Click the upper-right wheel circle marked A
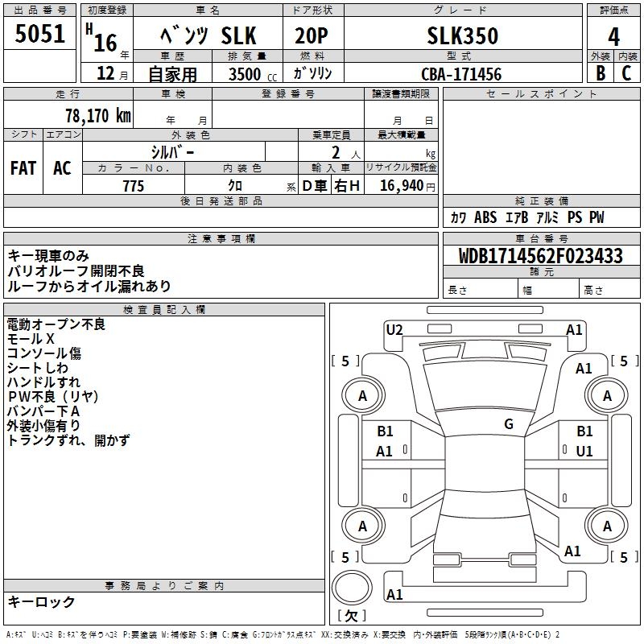This screenshot has width=644, height=644. pos(607,395)
